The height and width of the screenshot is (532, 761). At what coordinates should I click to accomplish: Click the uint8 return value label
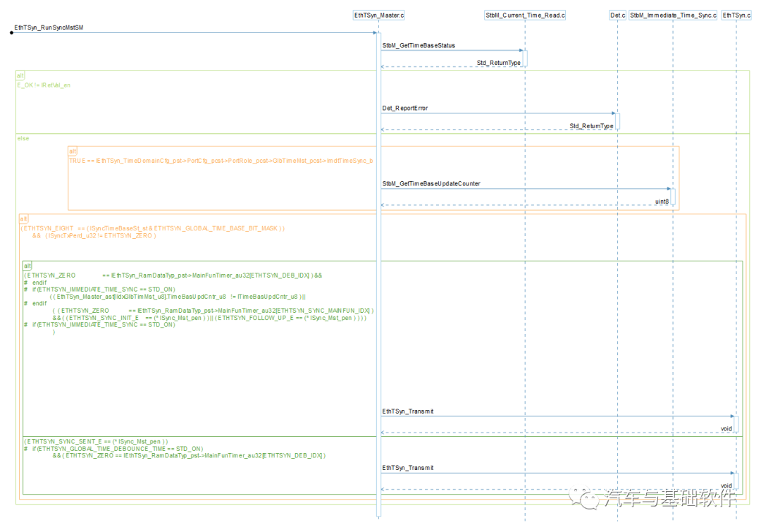click(x=662, y=202)
